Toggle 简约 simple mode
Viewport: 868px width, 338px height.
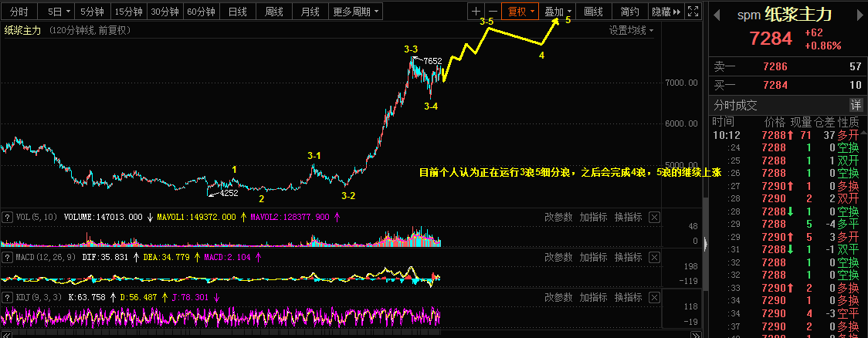point(630,11)
